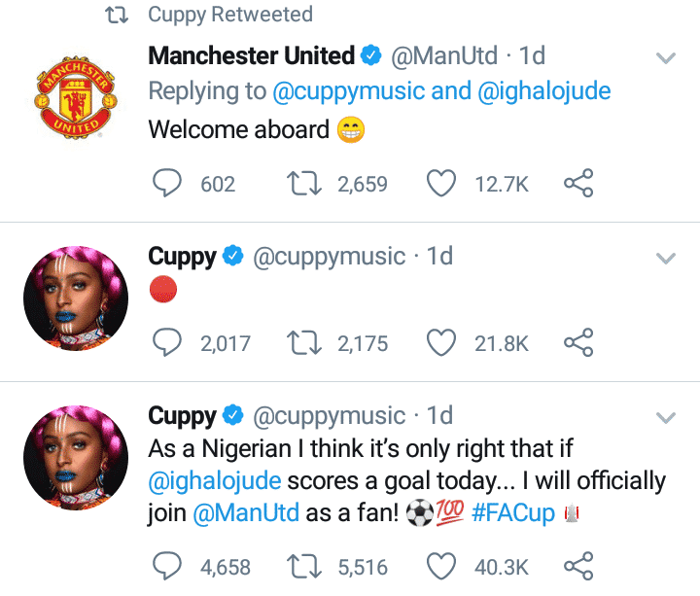
Task: Share Cuppy's red circle emoji tweet
Action: (x=578, y=342)
